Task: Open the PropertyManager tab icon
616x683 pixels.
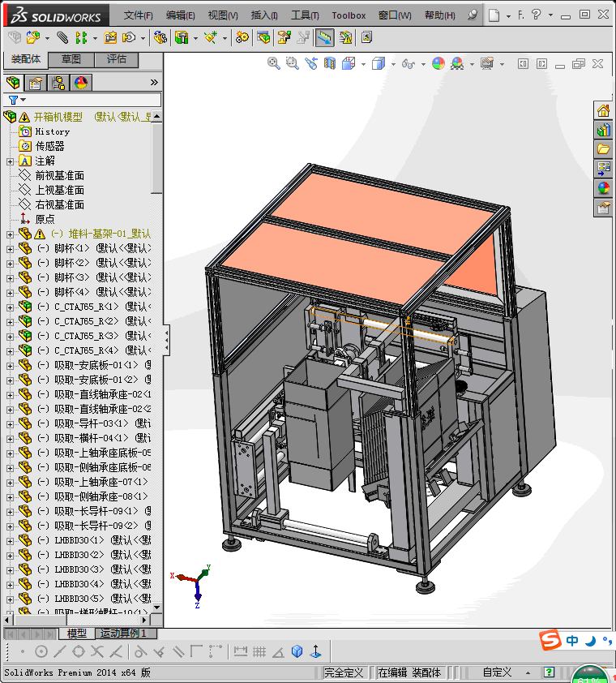Action: 36,83
